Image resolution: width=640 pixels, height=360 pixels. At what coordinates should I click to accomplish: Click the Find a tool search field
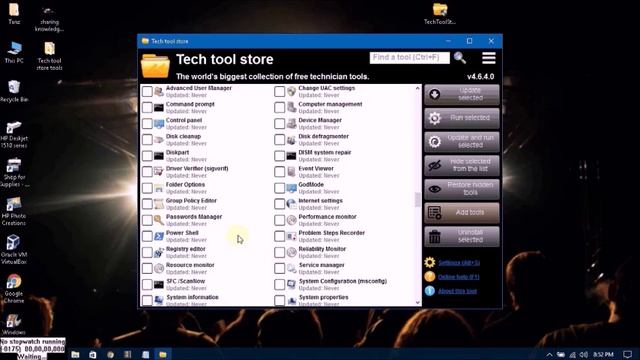pyautogui.click(x=409, y=58)
